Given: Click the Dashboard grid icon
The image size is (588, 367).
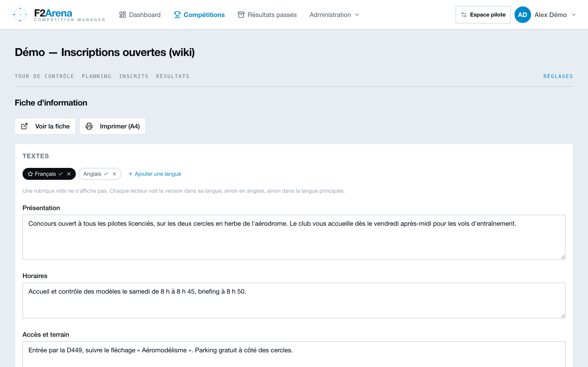Looking at the screenshot, I should click(122, 15).
